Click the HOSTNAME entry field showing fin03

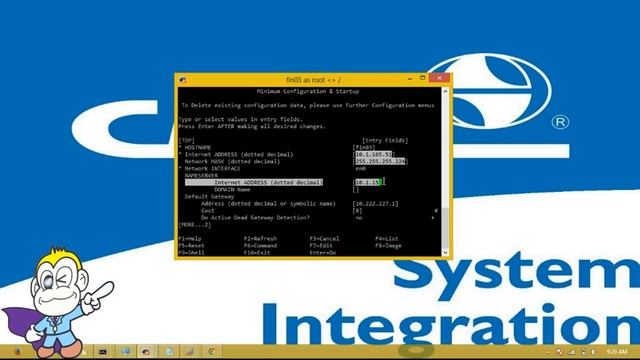(364, 147)
